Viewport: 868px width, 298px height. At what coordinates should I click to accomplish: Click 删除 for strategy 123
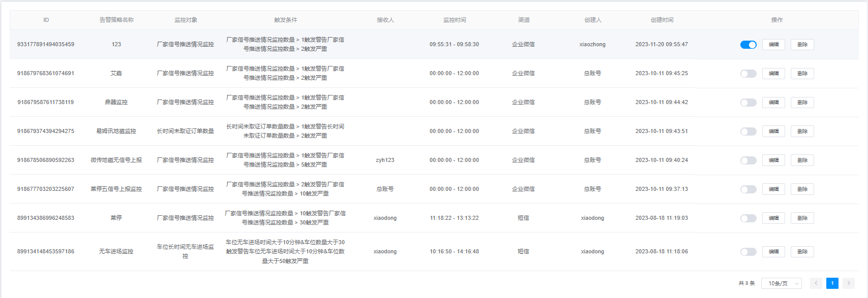coord(802,45)
